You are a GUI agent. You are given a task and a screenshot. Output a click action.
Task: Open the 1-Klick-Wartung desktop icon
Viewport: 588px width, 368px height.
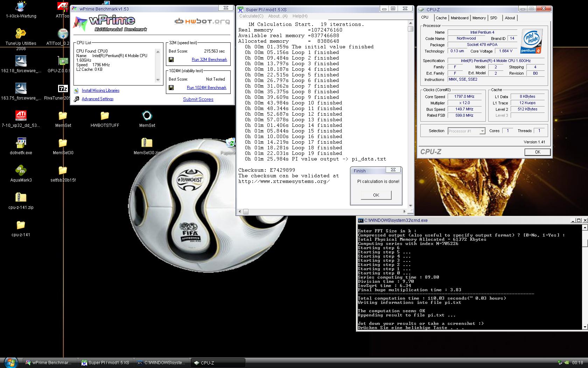click(x=21, y=10)
